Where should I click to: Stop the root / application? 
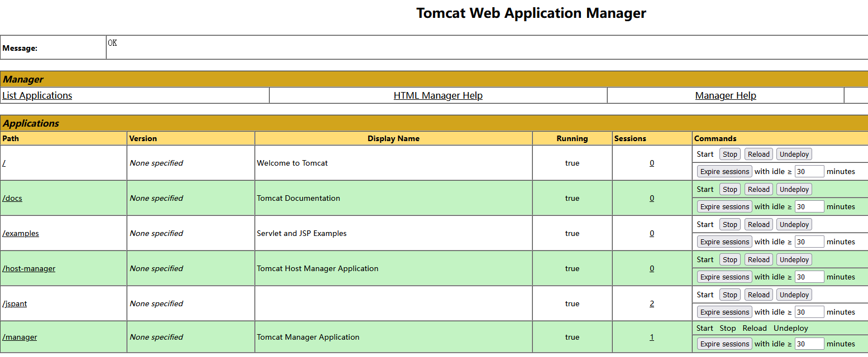[730, 154]
